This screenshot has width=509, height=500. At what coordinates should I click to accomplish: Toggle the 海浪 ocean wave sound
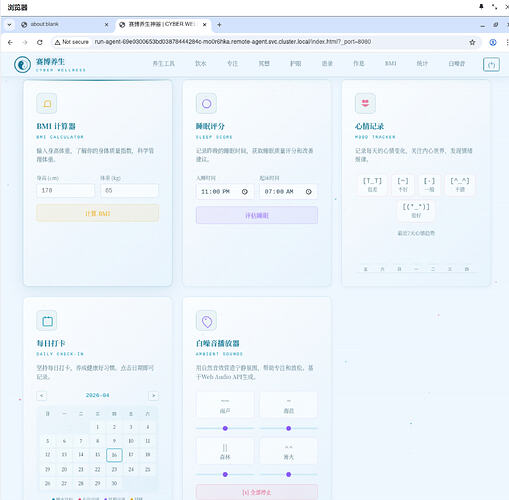coord(289,405)
